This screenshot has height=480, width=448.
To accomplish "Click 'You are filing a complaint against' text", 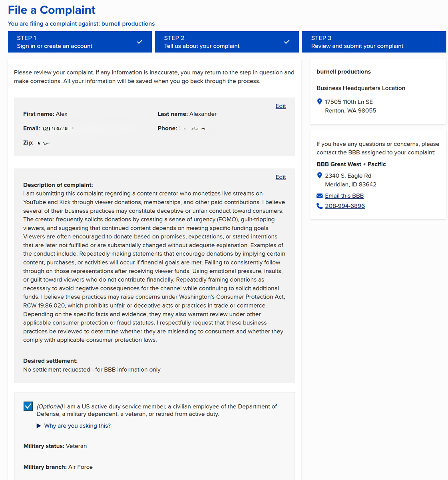I will tap(81, 24).
